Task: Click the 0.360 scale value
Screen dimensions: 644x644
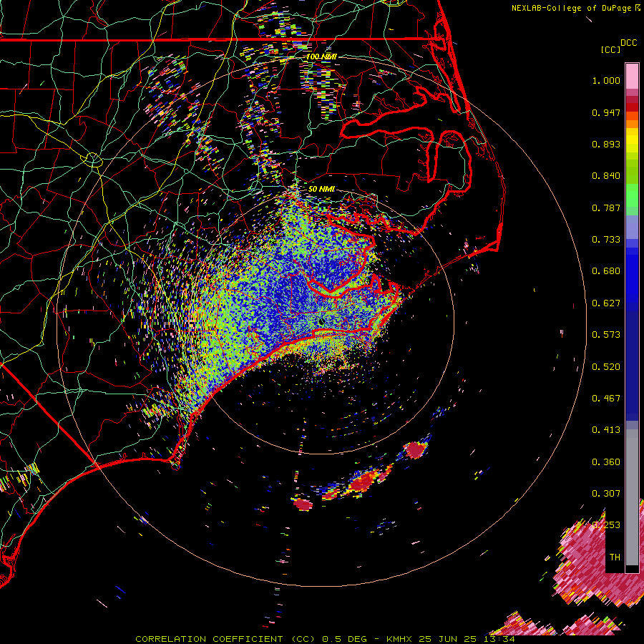Action: point(606,462)
